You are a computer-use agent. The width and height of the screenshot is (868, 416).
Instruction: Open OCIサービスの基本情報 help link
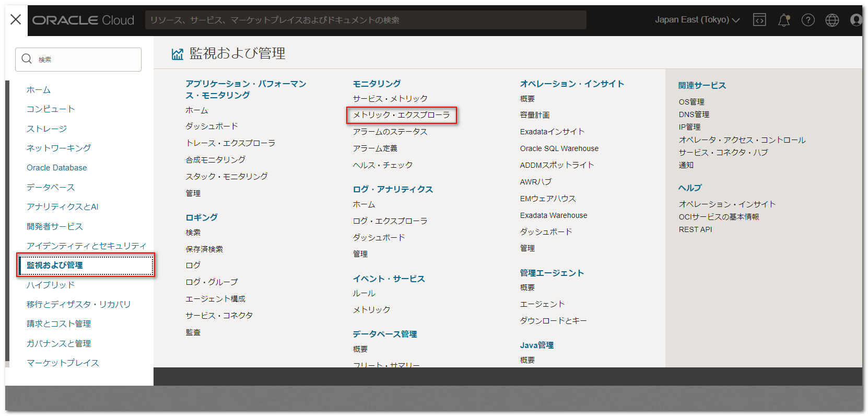point(719,217)
